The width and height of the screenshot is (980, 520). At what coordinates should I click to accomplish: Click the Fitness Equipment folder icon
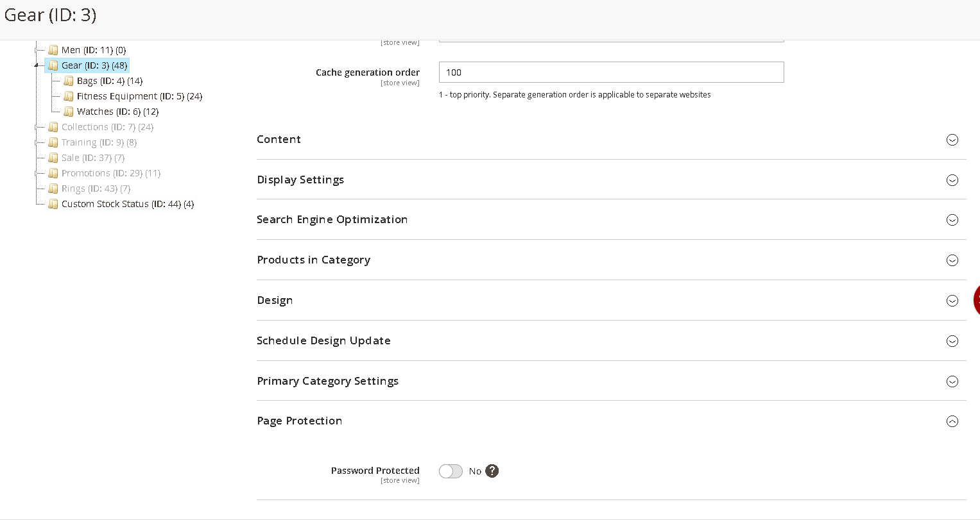[69, 96]
